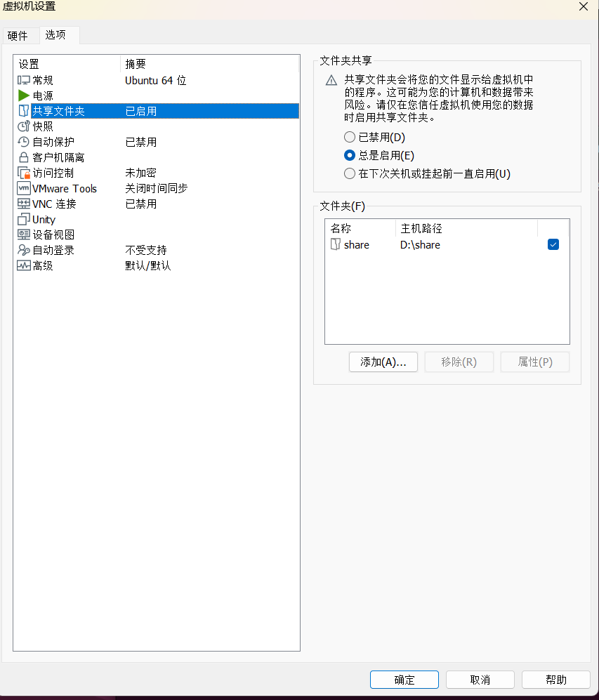The height and width of the screenshot is (700, 599).
Task: Click the 名称 column header
Action: 361,228
